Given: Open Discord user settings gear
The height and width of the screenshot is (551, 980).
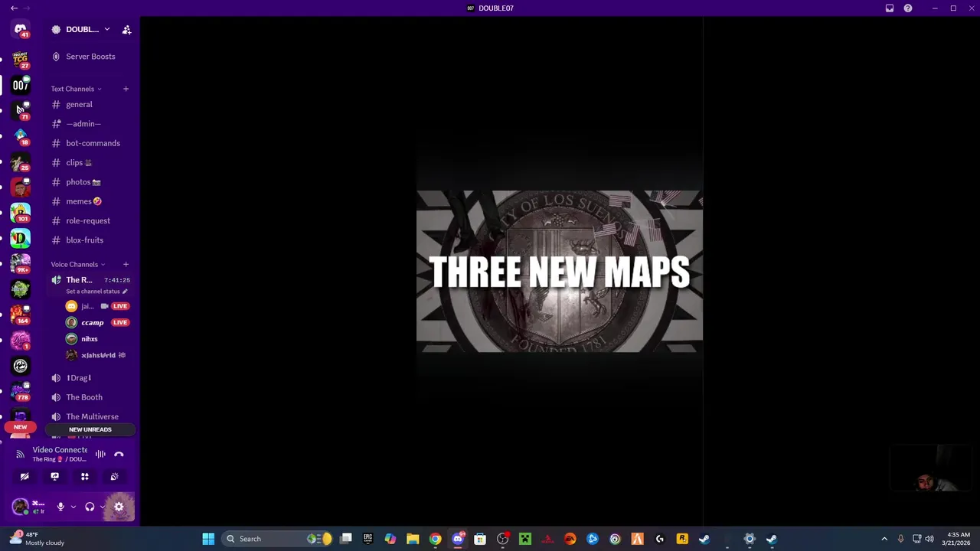Looking at the screenshot, I should 119,507.
